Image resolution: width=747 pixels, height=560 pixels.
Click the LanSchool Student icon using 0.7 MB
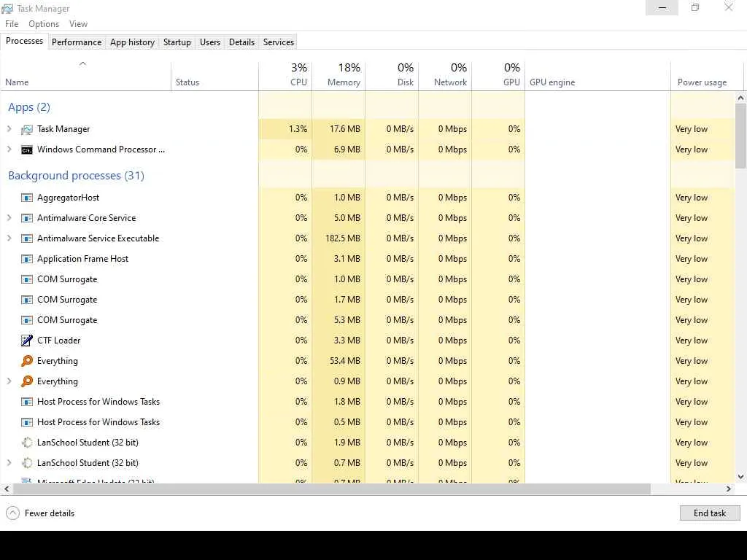point(27,463)
